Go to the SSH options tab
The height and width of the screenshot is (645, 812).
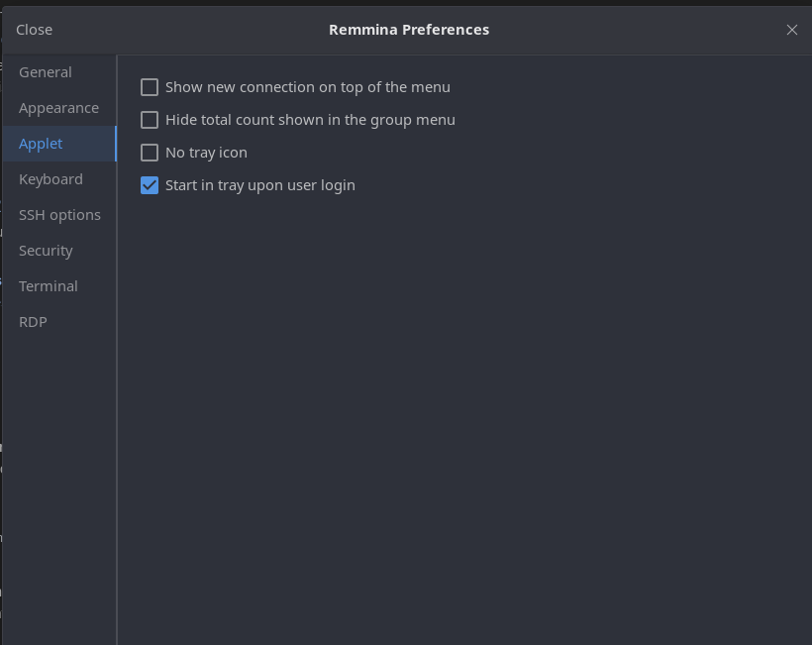(x=59, y=215)
